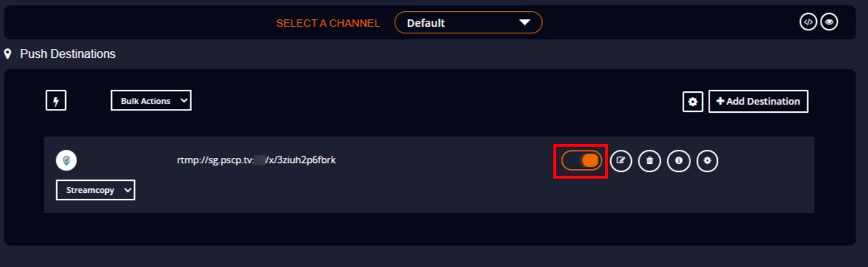Click the triangle arrow in channel selector
Viewport: 868px width, 267px height.
(524, 23)
